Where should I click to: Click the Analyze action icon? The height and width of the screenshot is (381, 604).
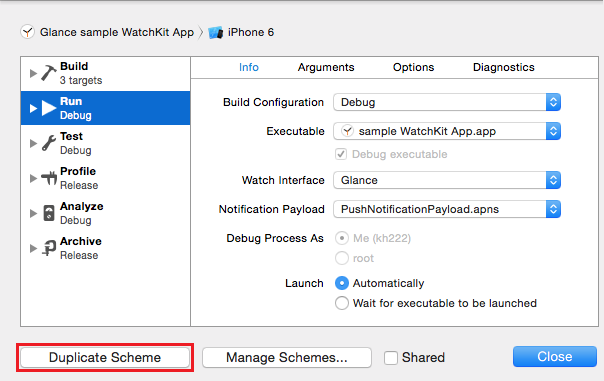pos(49,213)
